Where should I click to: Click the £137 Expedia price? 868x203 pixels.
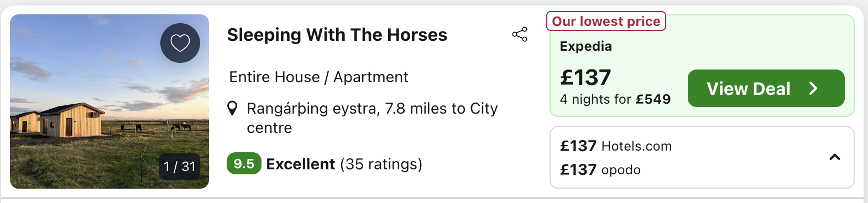[585, 77]
